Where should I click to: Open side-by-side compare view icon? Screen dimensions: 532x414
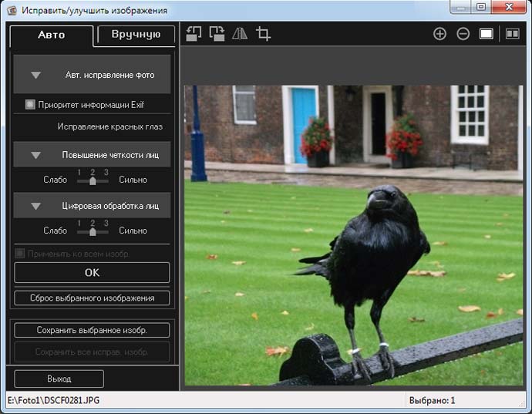[x=512, y=34]
